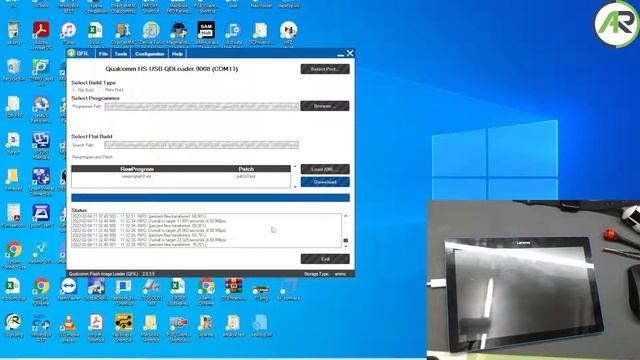
Task: Open the Recycle Bin
Action: pos(13,67)
